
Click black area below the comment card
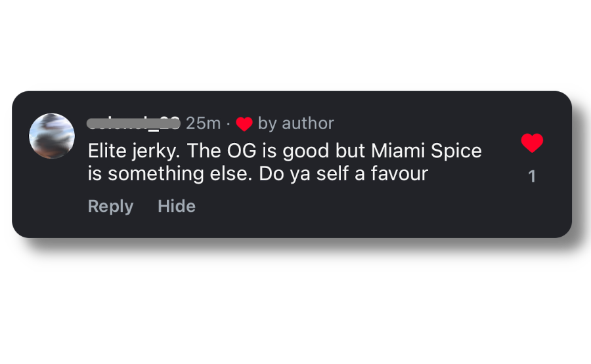tap(295, 302)
